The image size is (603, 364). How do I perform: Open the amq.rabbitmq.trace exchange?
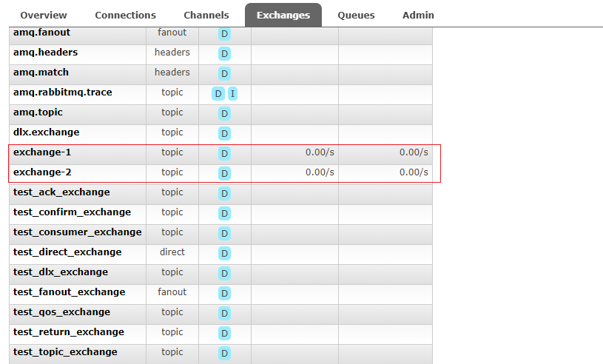tap(63, 92)
